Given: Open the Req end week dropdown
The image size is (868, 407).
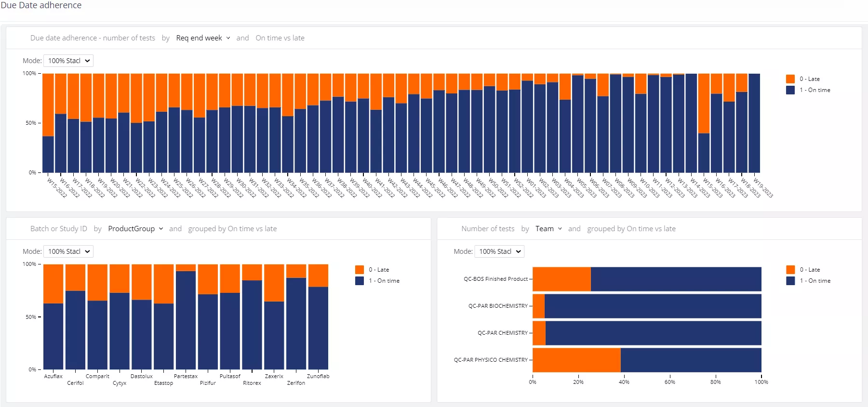Looking at the screenshot, I should point(203,38).
